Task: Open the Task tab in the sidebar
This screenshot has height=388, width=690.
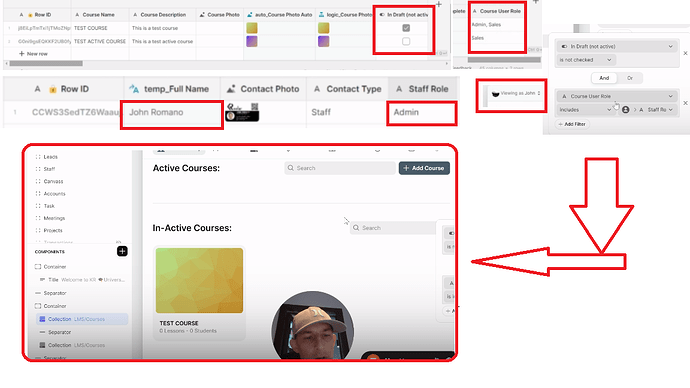Action: coord(49,206)
